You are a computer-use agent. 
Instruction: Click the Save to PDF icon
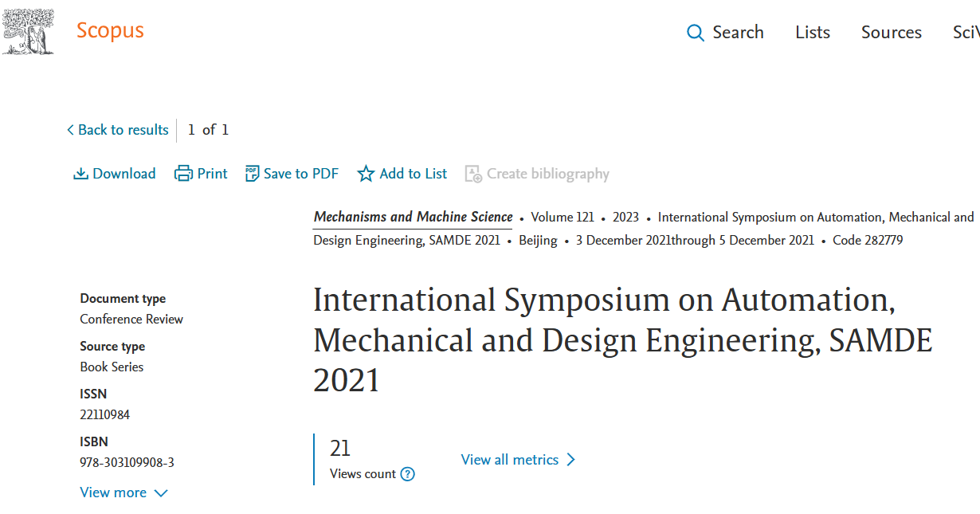pyautogui.click(x=252, y=174)
